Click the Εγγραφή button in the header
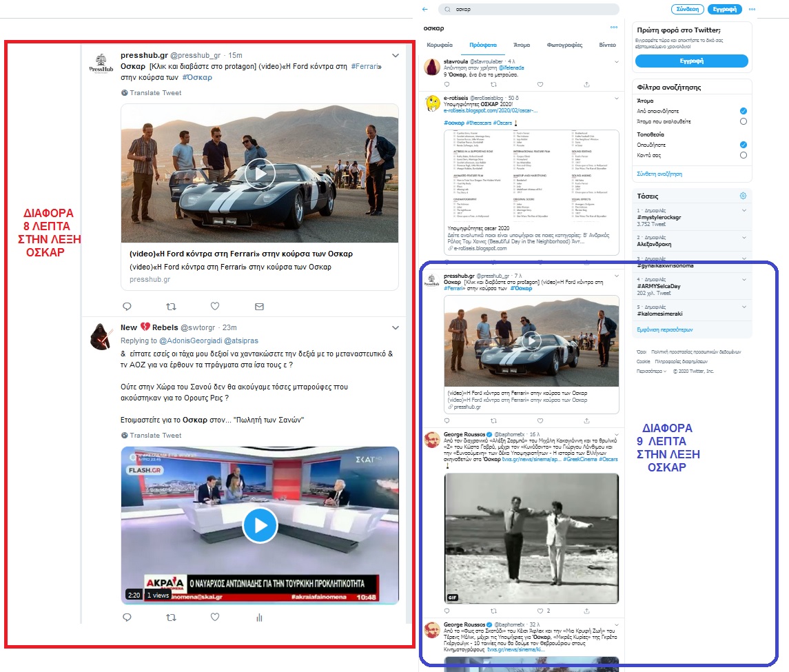 [x=725, y=9]
